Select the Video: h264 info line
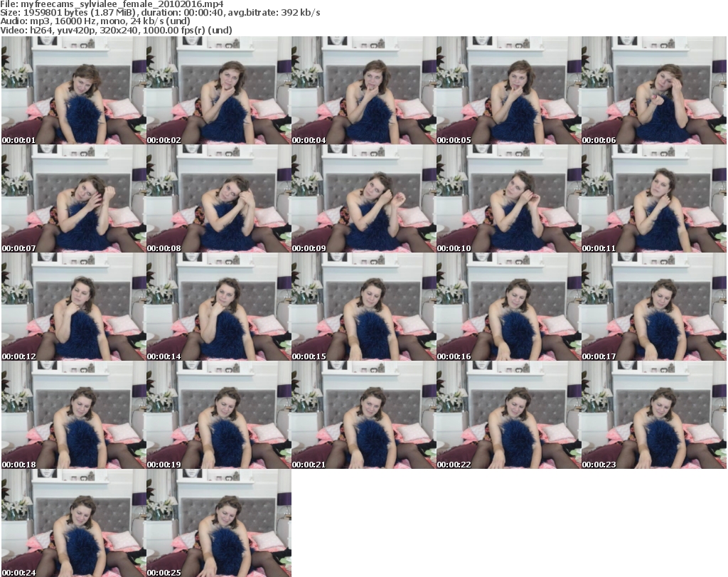Image resolution: width=728 pixels, height=577 pixels. click(x=116, y=30)
